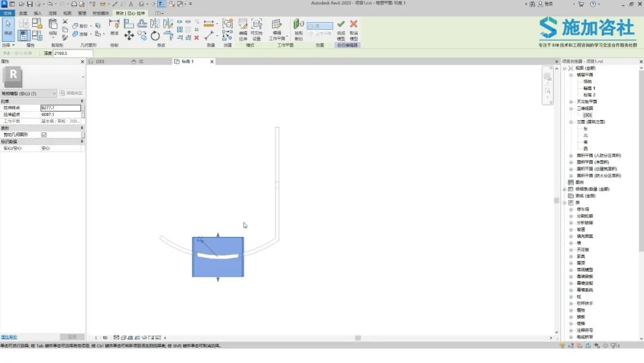The image size is (644, 363).
Task: Click parameter button beside 拉伸终点 value
Action: (x=83, y=107)
